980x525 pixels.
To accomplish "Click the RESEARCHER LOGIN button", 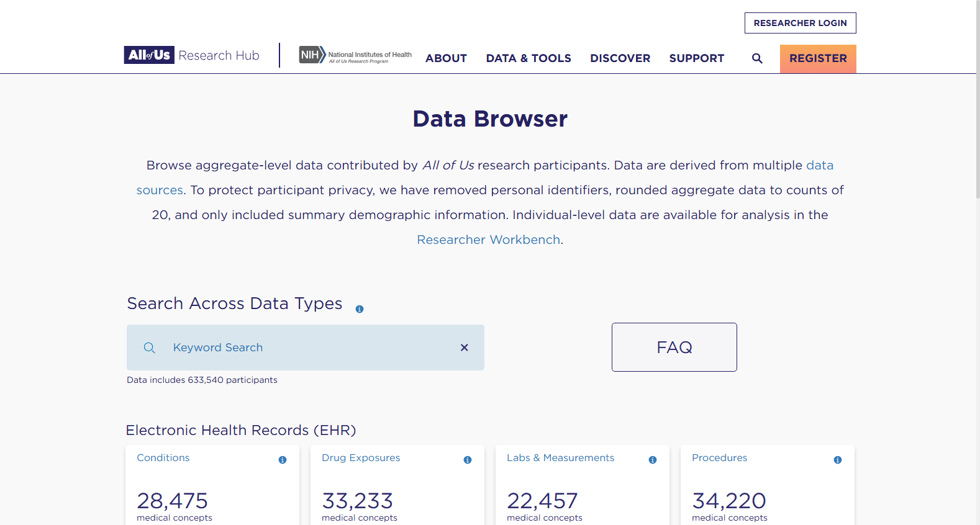I will [x=801, y=23].
